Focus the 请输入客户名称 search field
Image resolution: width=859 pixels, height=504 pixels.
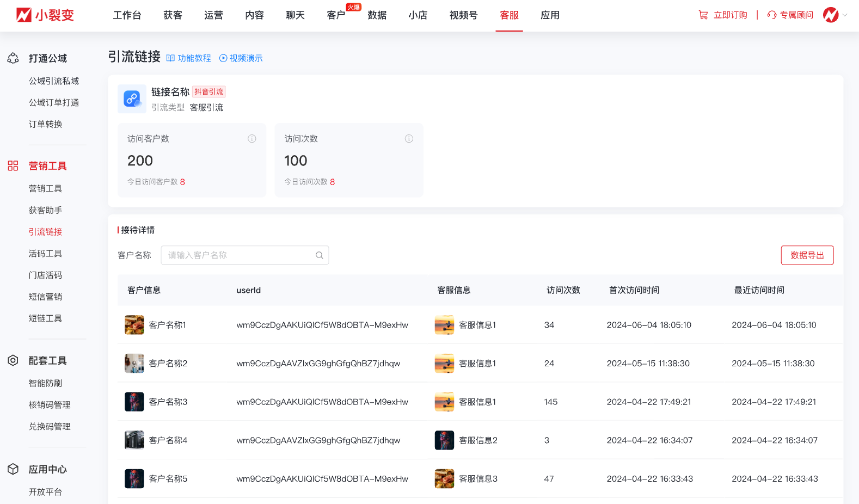tap(240, 255)
